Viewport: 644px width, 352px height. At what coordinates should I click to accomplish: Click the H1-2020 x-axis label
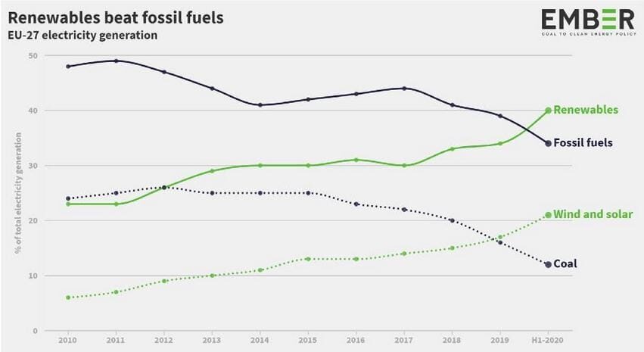click(547, 340)
